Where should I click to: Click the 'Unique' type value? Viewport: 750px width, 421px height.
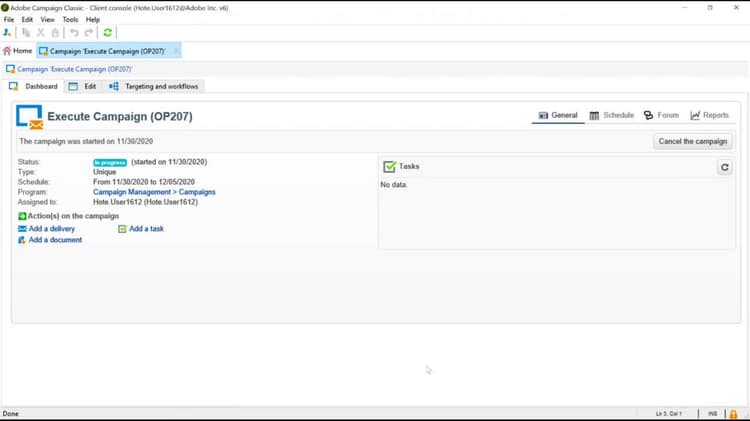click(105, 172)
